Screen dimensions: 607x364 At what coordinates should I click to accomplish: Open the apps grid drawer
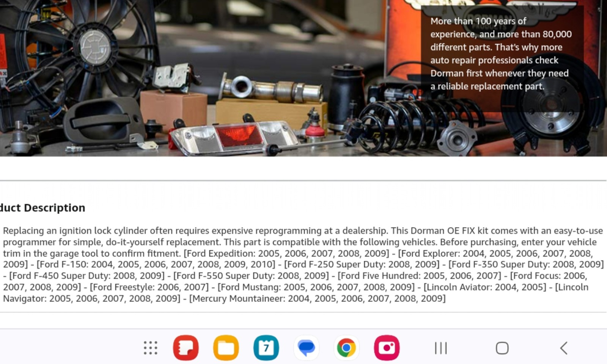(151, 348)
